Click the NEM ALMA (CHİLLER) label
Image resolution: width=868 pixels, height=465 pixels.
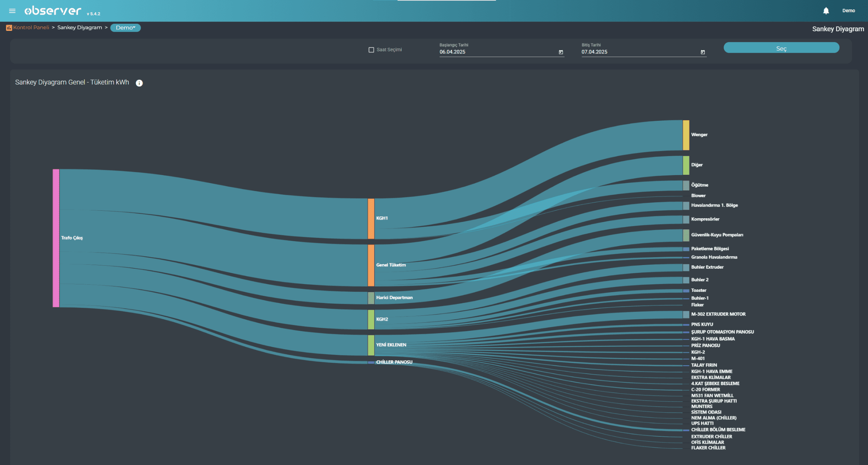pyautogui.click(x=714, y=418)
